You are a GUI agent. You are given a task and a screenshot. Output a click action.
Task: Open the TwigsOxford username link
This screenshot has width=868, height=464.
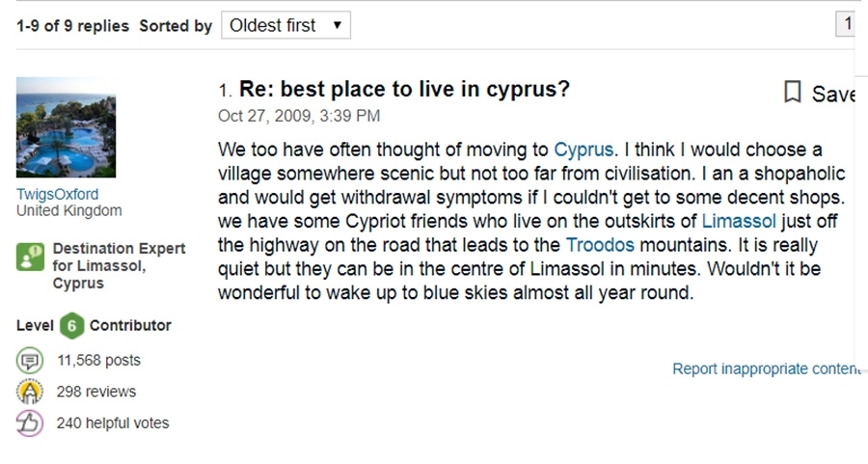[58, 194]
